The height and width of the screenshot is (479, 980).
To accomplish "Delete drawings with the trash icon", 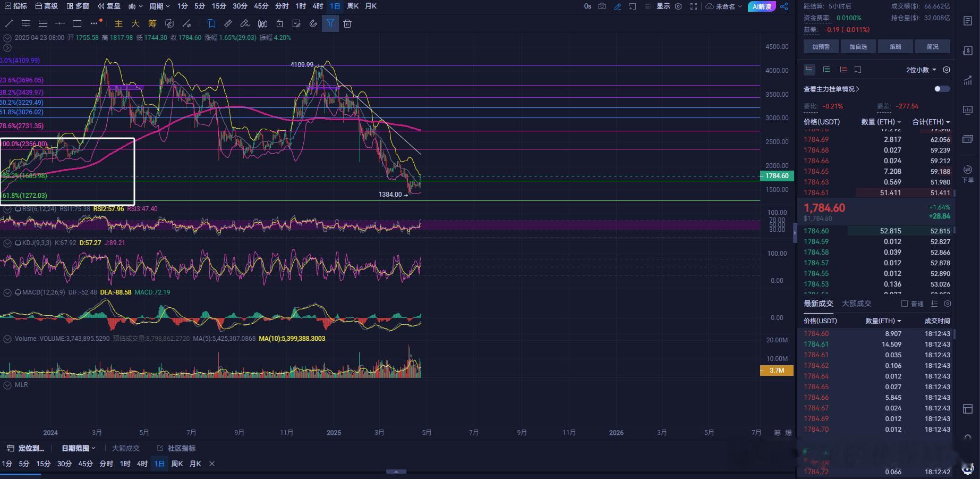I will [x=347, y=23].
